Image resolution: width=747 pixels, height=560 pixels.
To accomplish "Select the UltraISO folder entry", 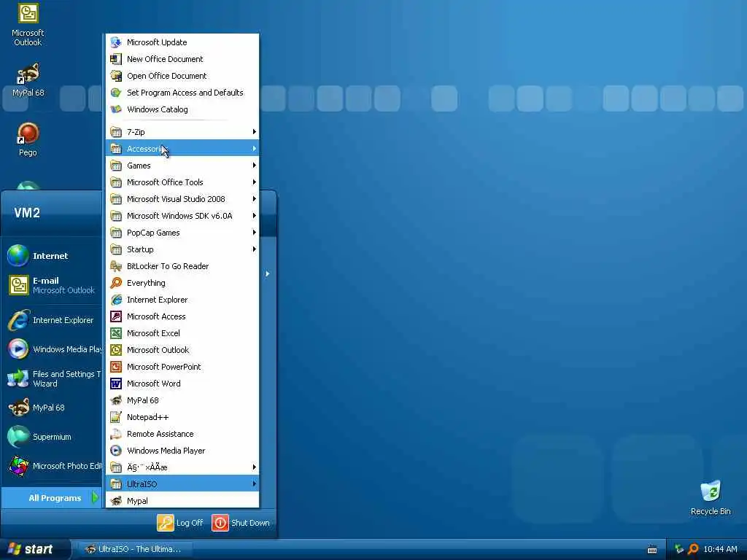I will point(182,484).
